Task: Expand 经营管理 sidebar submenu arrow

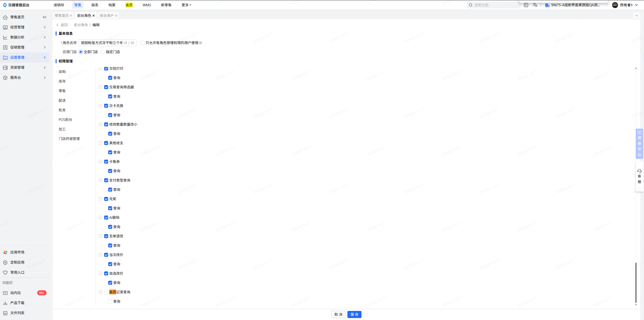Action: click(x=45, y=27)
